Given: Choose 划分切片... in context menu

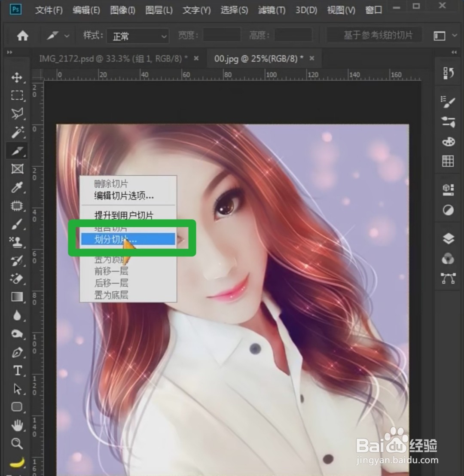Looking at the screenshot, I should 128,239.
